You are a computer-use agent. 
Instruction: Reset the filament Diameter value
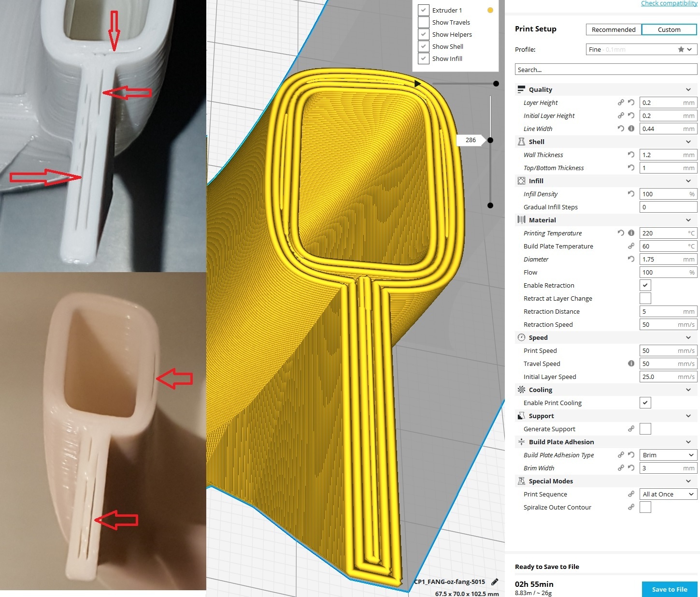(x=631, y=259)
